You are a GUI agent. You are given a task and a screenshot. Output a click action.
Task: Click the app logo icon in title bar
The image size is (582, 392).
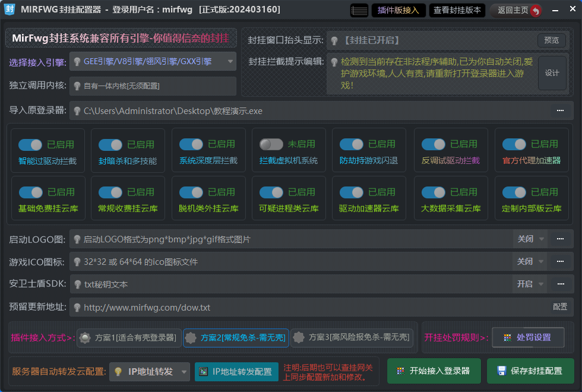coord(10,10)
